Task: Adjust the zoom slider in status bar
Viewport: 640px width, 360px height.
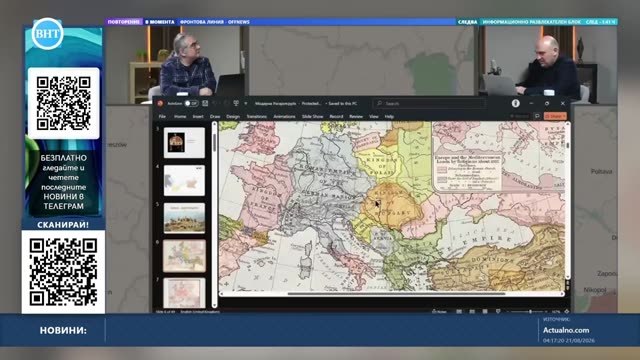Action: click(529, 311)
